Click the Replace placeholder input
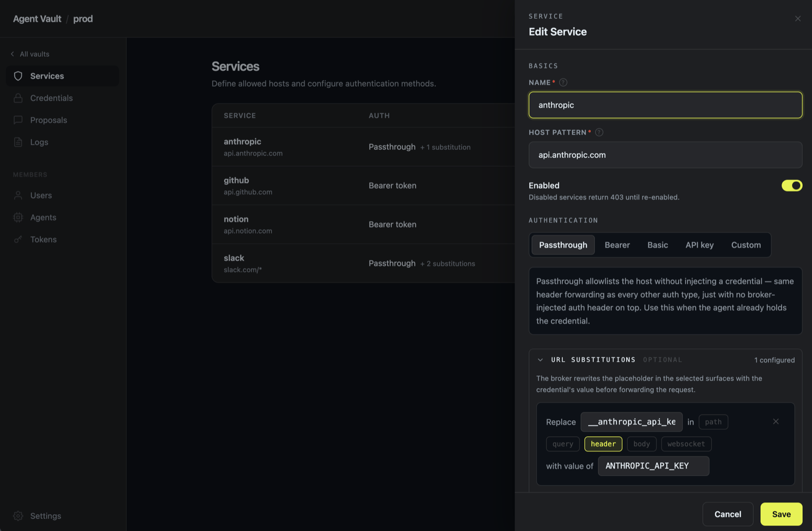The height and width of the screenshot is (531, 812). 631,422
